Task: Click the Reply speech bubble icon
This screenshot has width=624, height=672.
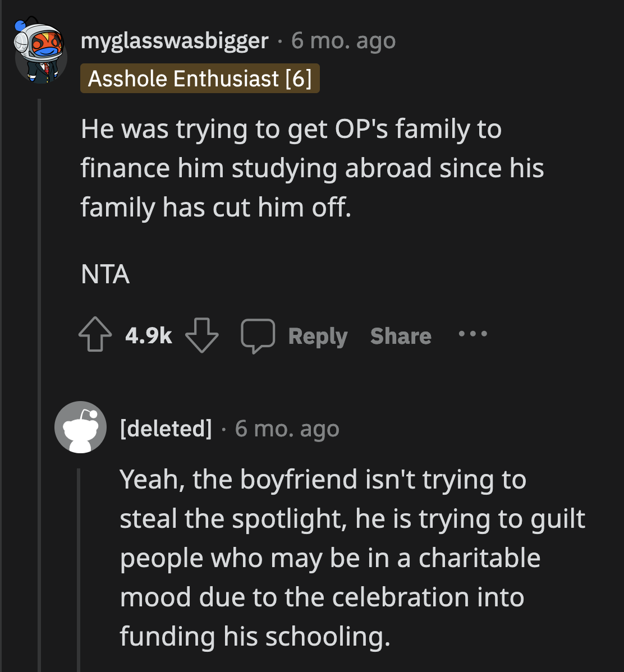Action: click(x=258, y=335)
